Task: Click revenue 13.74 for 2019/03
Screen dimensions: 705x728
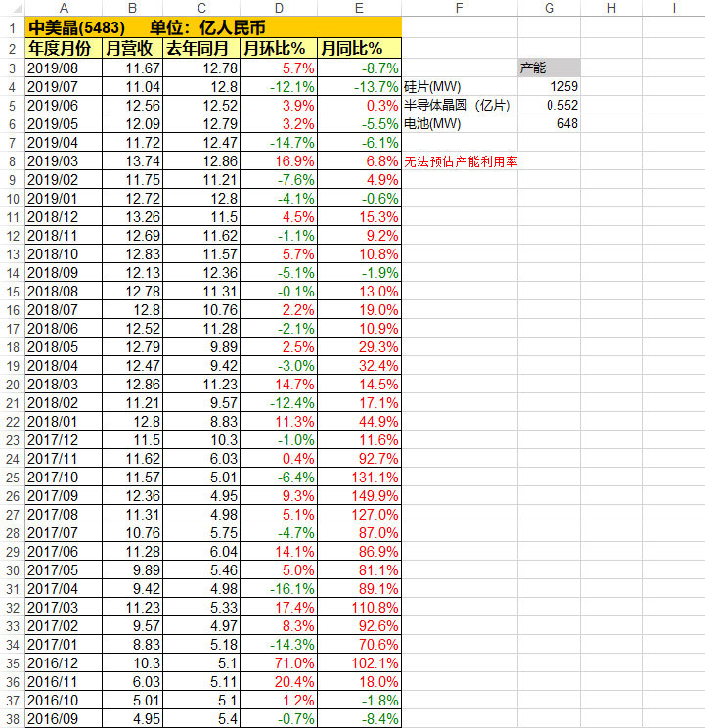Action: point(132,161)
